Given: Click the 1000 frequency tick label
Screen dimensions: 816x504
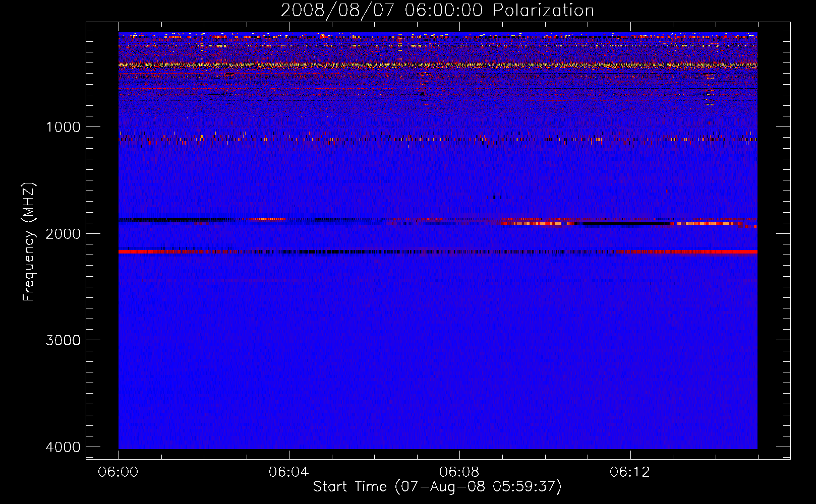Looking at the screenshot, I should [63, 127].
